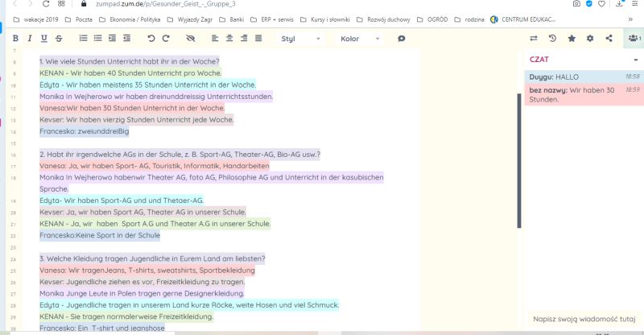Minimize the CZAT chat panel
Screen dimensions: 644x335
tap(635, 59)
